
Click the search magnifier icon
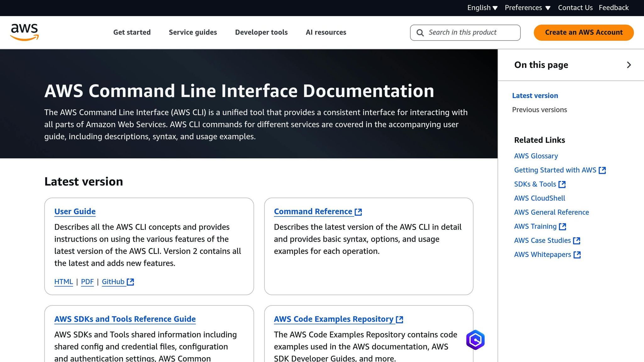tap(420, 33)
